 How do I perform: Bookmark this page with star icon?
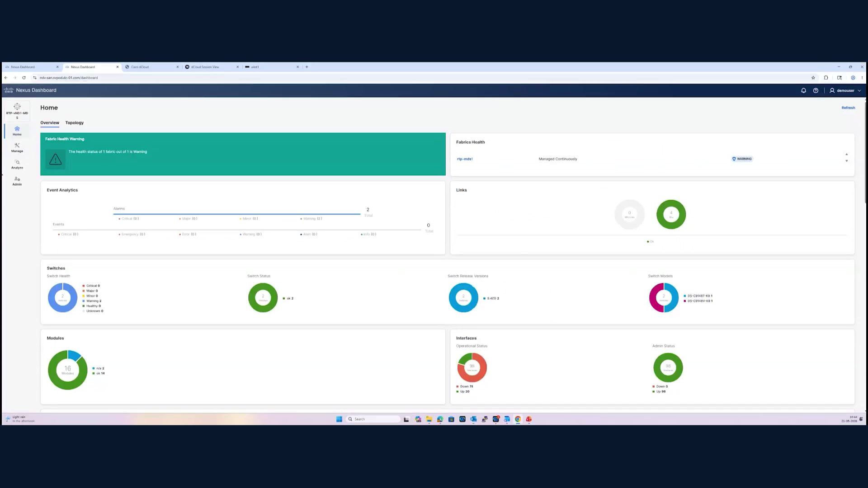coord(813,78)
